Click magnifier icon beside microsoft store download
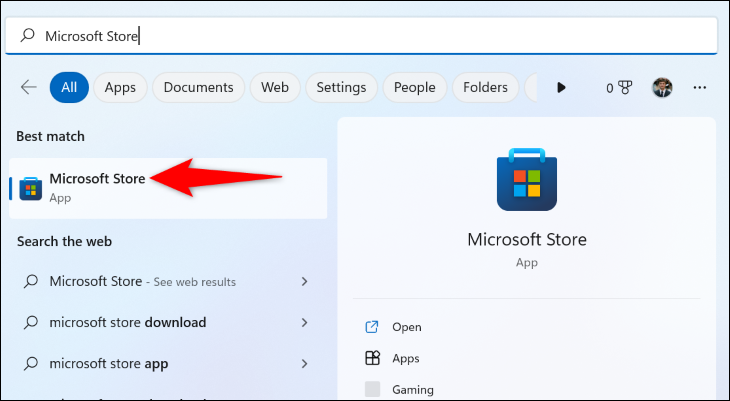The image size is (730, 401). pyautogui.click(x=31, y=322)
